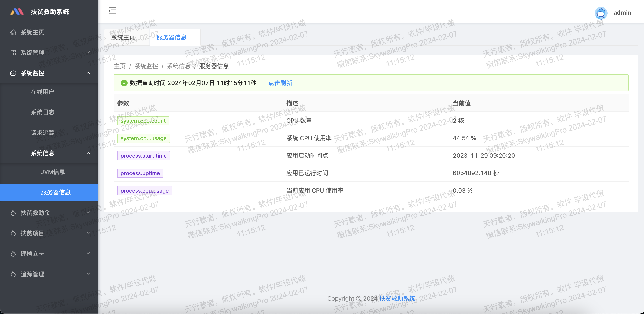The width and height of the screenshot is (644, 314).
Task: Expand the 系统管理 menu chevron
Action: (x=88, y=52)
